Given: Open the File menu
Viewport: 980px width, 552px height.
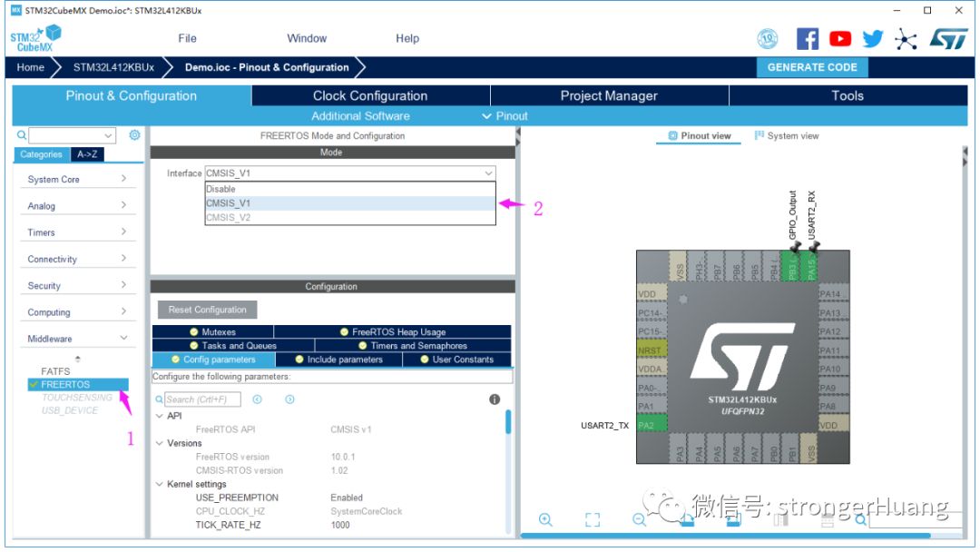Looking at the screenshot, I should click(x=187, y=38).
